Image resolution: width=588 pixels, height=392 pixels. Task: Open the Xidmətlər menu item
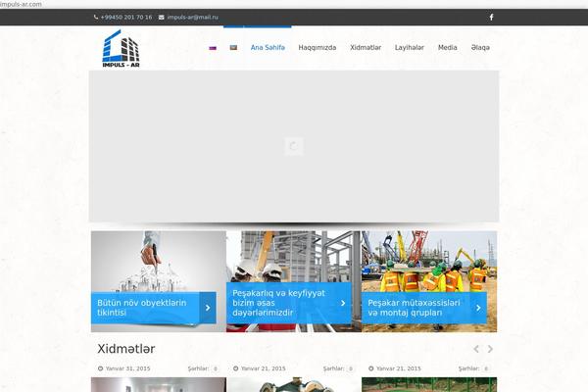[x=366, y=48]
